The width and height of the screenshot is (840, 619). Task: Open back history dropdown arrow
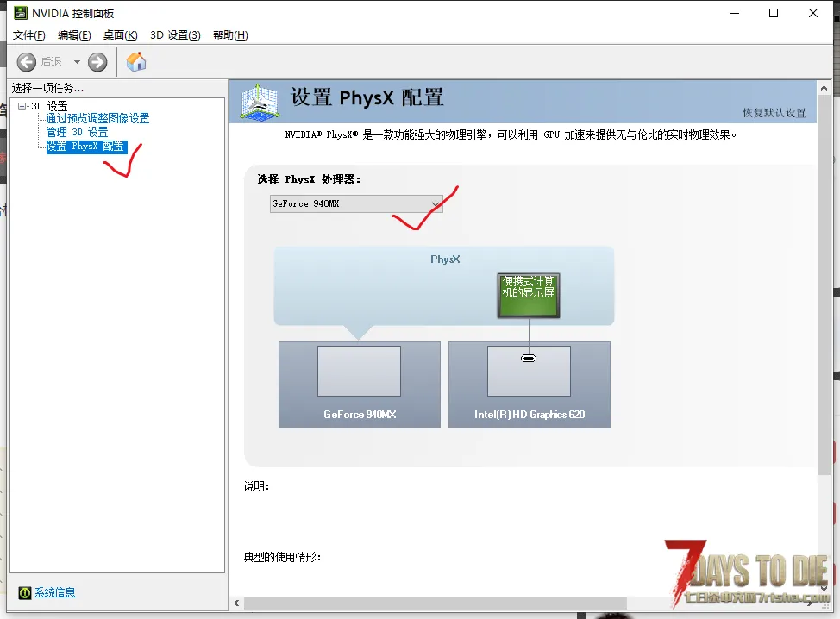pos(77,62)
